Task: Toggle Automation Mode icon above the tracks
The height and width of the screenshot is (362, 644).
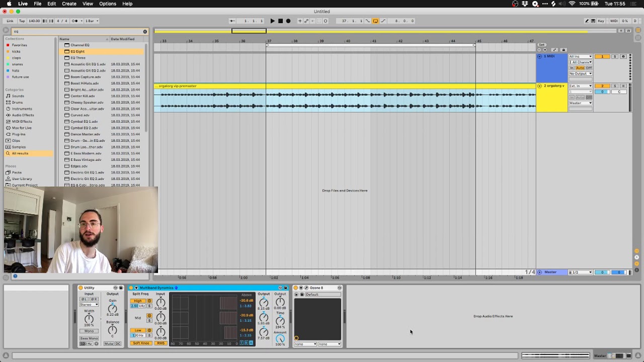Action: 554,50
